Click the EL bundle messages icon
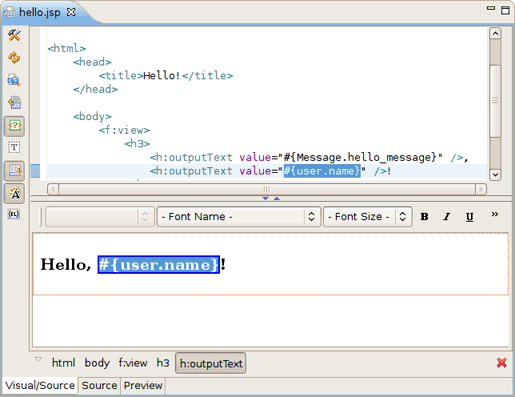 (14, 214)
